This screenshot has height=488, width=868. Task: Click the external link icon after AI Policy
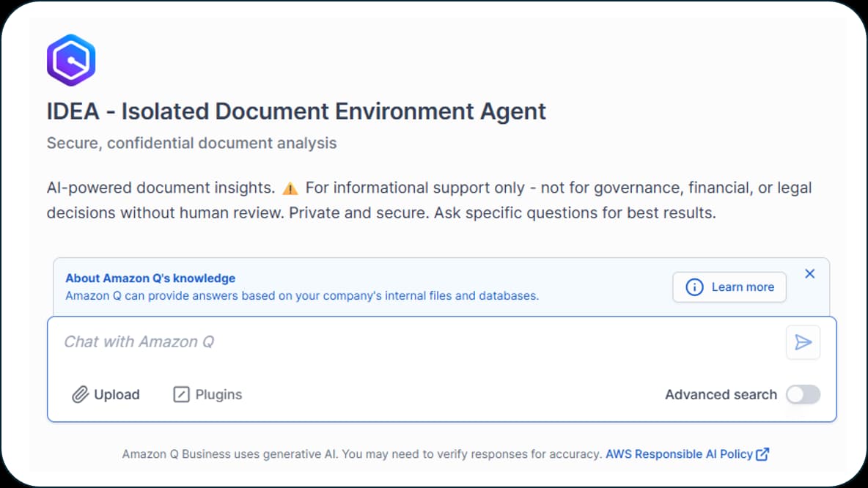762,454
